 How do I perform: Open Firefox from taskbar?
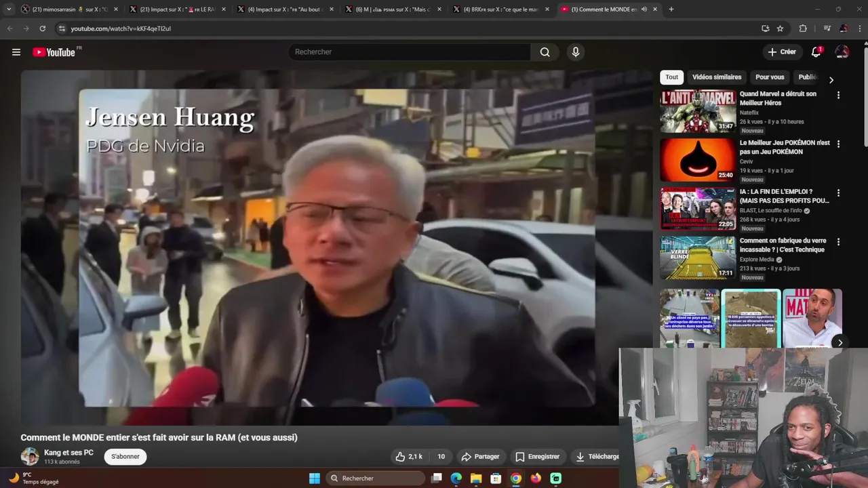coord(536,479)
